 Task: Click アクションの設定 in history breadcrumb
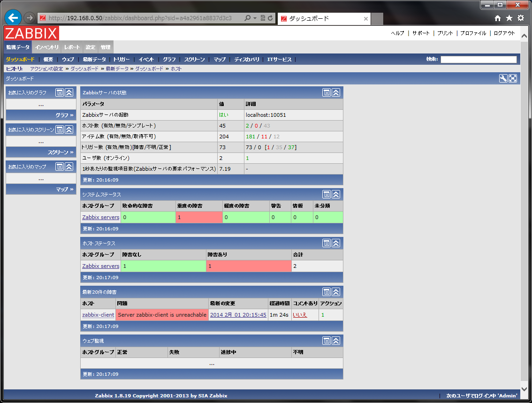(46, 68)
